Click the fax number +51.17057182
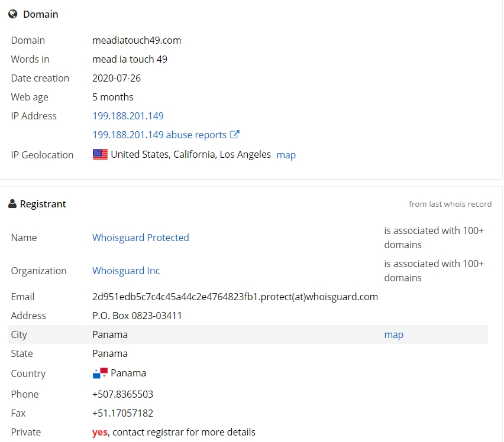The height and width of the screenshot is (442, 504). tap(123, 413)
